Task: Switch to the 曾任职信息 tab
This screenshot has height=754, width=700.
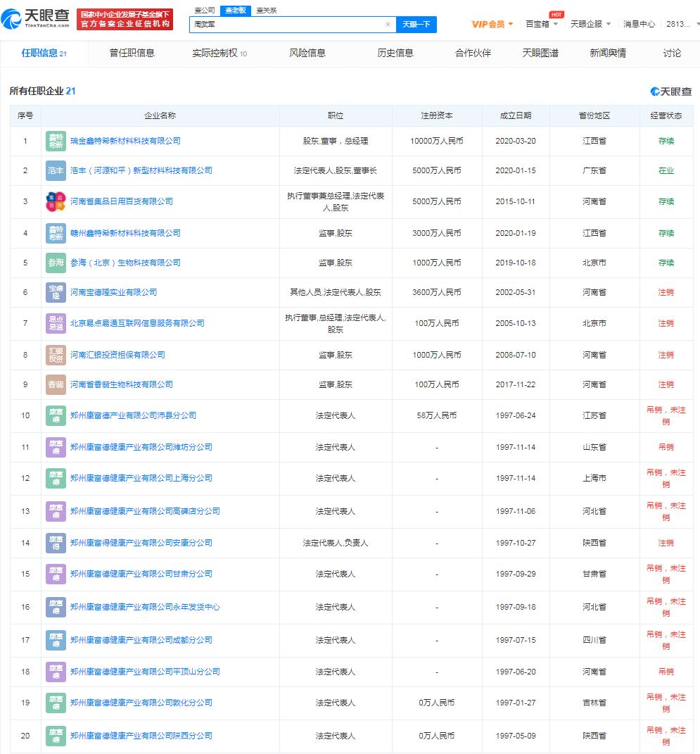Action: pos(132,54)
